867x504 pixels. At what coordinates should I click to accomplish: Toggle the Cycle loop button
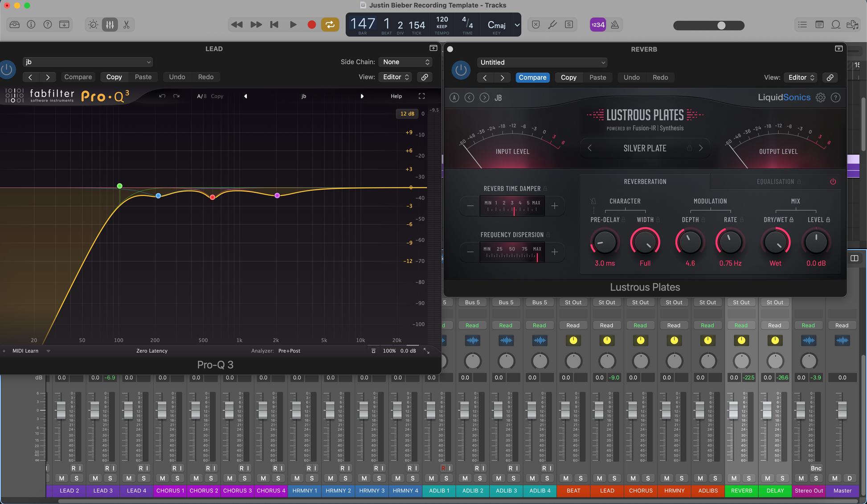tap(330, 24)
